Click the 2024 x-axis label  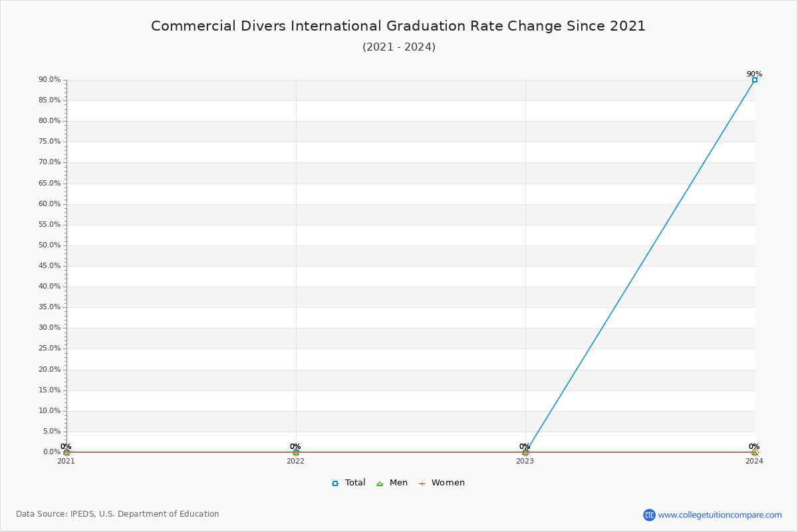[754, 461]
